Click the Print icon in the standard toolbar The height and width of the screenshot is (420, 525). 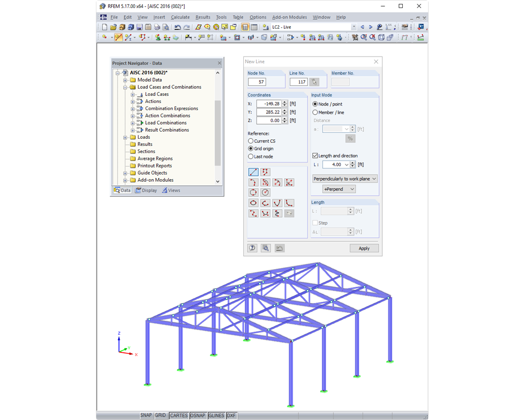[x=157, y=27]
